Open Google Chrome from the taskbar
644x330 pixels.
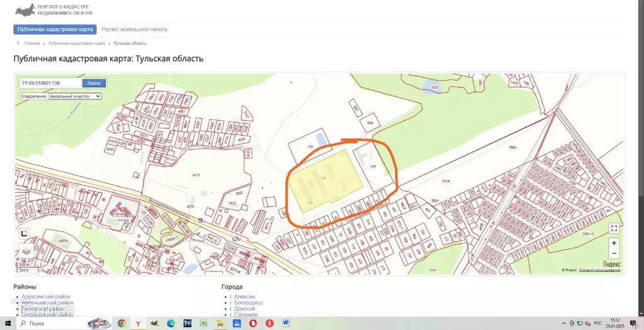coord(121,323)
